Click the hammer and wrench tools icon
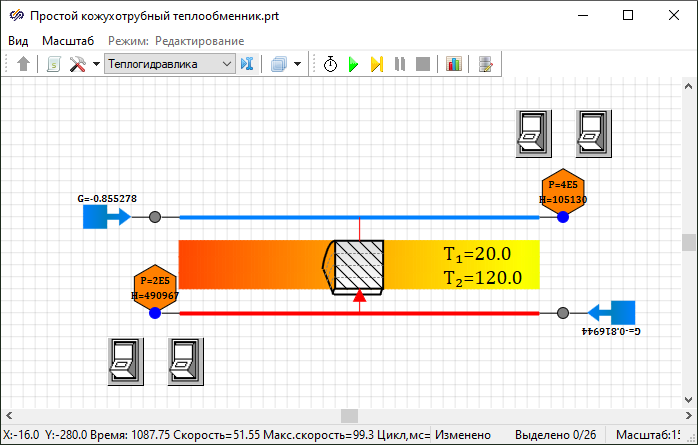Image resolution: width=698 pixels, height=445 pixels. tap(78, 64)
